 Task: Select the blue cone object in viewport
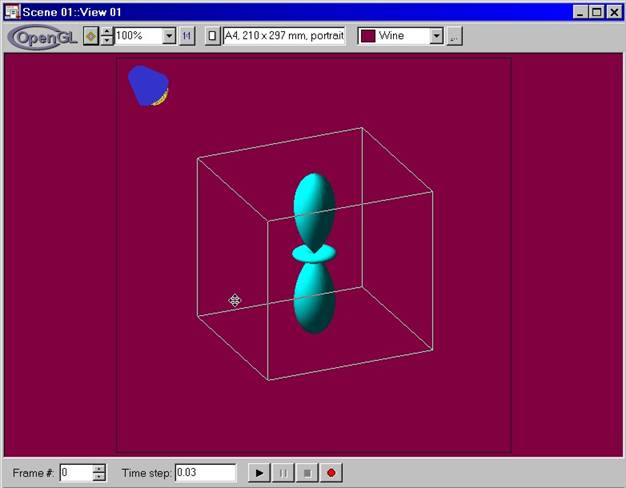147,86
